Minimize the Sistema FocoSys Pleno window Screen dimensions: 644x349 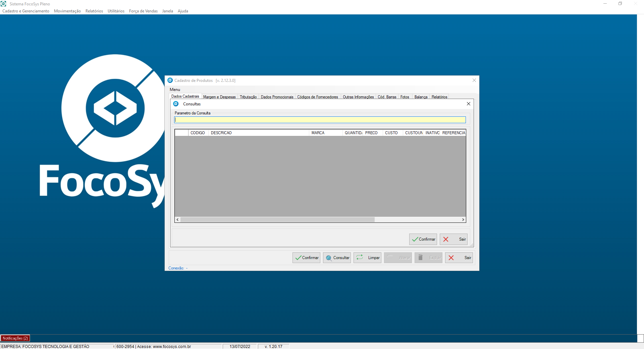[x=605, y=4]
